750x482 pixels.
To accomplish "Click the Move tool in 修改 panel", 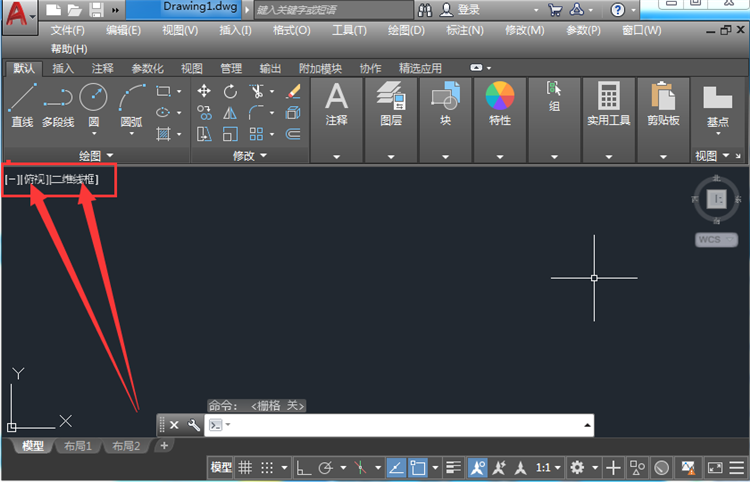I will pos(204,91).
